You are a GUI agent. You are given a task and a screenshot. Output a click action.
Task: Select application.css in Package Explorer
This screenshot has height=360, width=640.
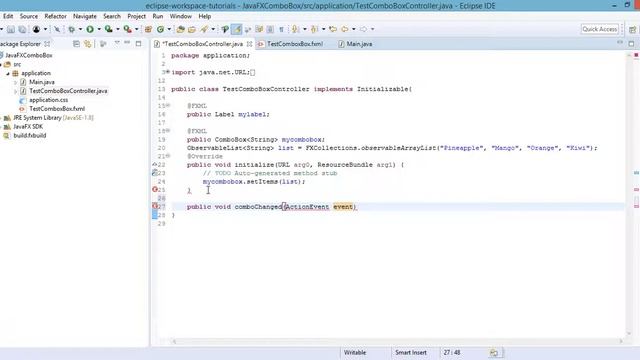[x=49, y=100]
